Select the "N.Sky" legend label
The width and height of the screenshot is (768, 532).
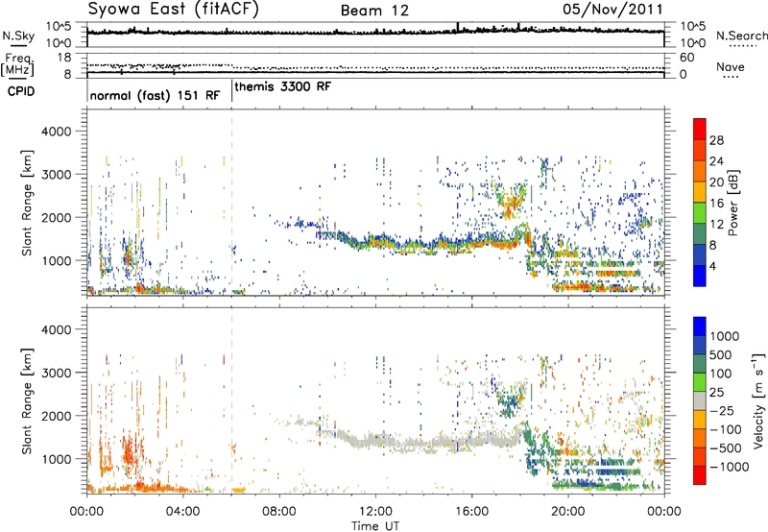(18, 36)
